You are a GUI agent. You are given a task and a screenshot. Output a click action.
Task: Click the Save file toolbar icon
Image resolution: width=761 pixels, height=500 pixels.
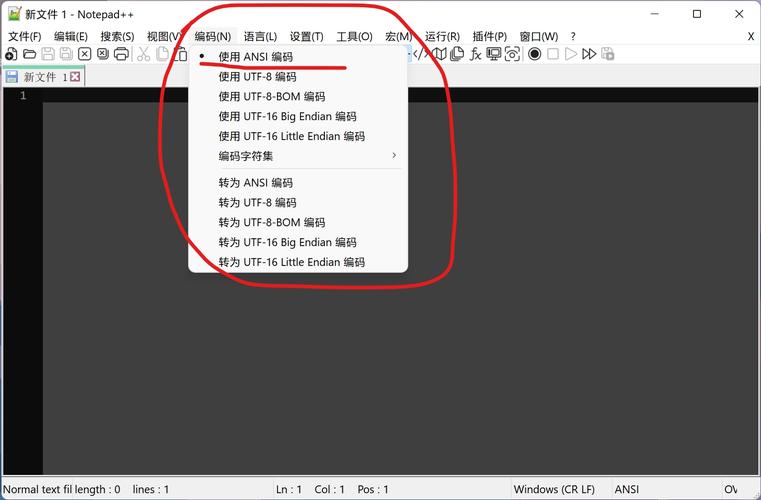48,54
